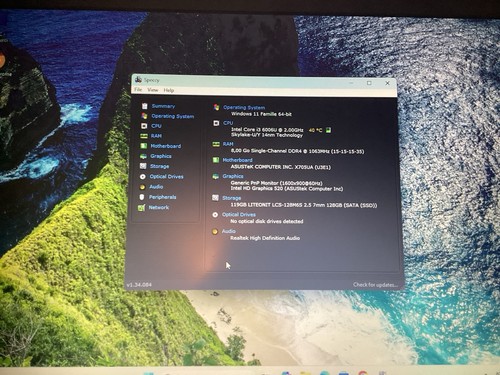This screenshot has height=375, width=500.
Task: Open the Graphics sidebar entry
Action: tap(161, 156)
